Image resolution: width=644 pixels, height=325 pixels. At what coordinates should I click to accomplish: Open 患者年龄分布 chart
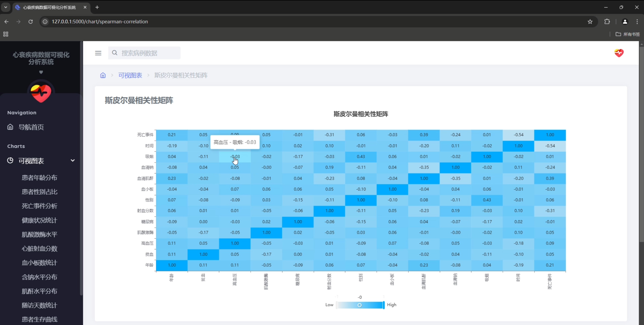tap(40, 177)
